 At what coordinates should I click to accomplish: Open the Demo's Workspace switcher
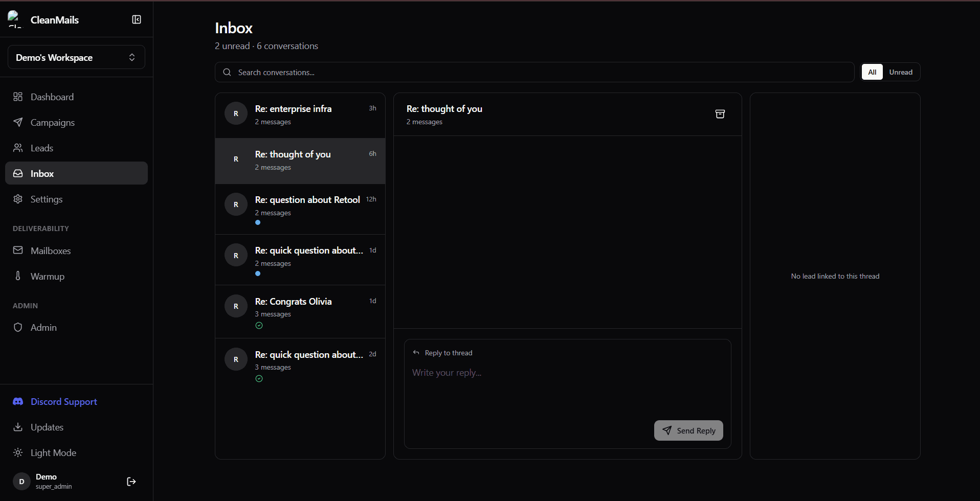click(x=76, y=57)
